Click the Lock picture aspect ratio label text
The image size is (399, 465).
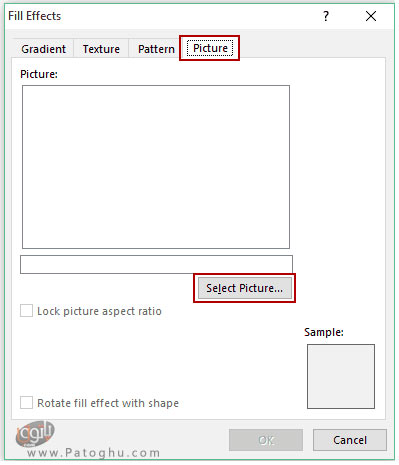click(99, 311)
